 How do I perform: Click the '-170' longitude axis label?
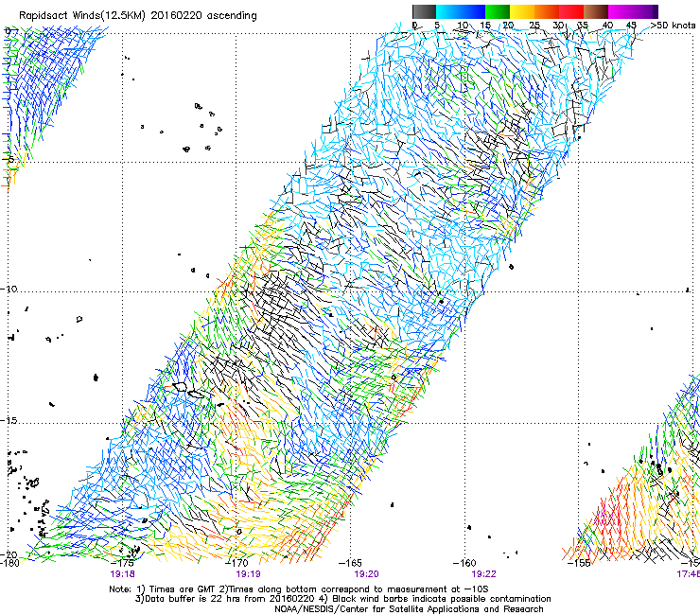236,563
